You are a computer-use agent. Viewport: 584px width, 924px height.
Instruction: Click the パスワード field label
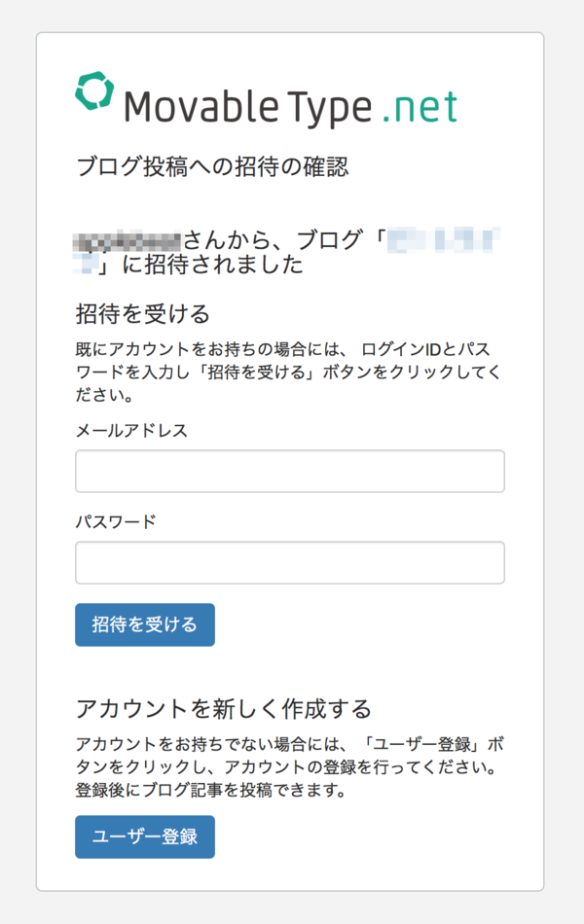point(116,521)
